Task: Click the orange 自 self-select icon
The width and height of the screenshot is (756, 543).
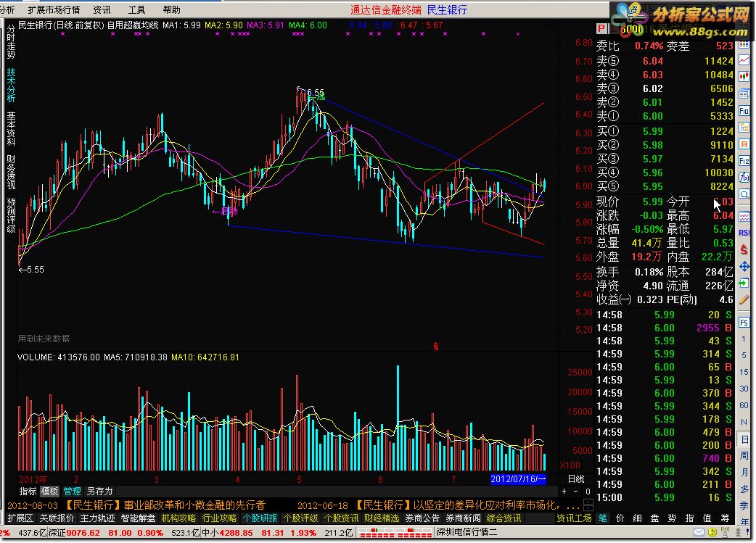Action: pos(744,144)
